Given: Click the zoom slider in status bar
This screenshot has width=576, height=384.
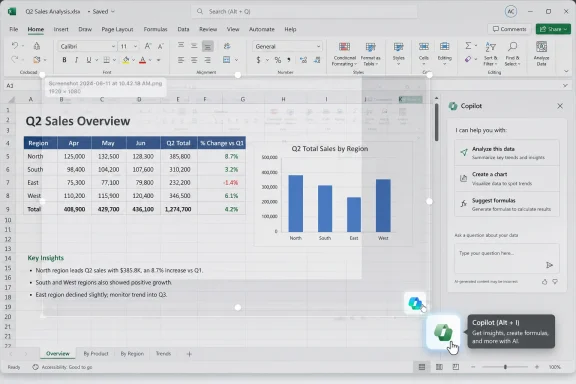Looking at the screenshot, I should tap(505, 367).
